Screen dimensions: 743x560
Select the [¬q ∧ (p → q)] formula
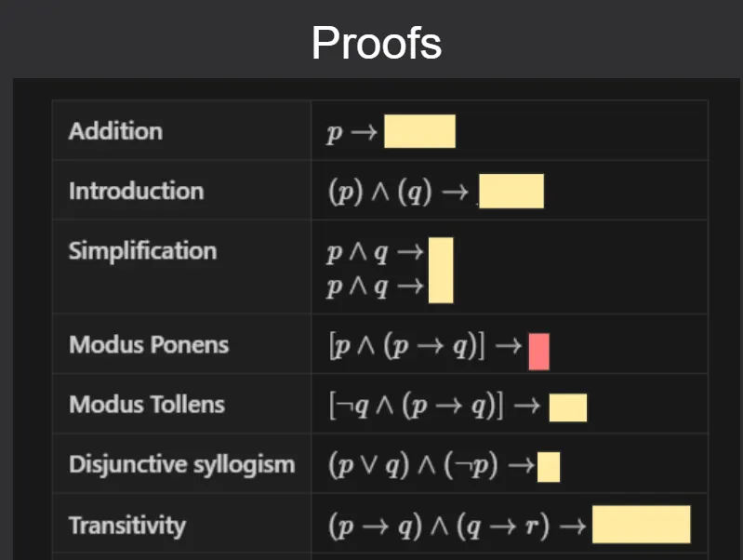[416, 406]
